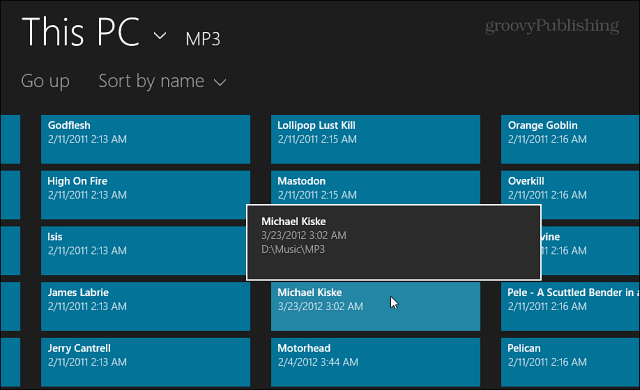Click the This PC title text

pyautogui.click(x=81, y=32)
